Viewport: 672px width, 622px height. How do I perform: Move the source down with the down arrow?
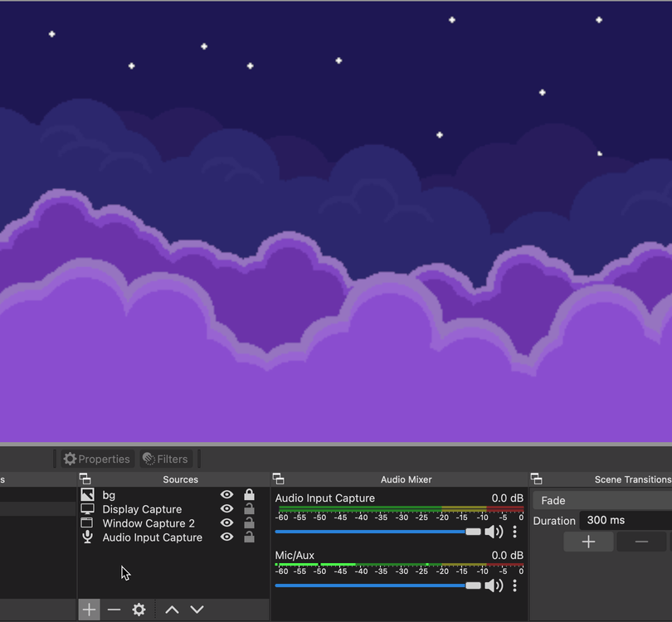click(197, 610)
